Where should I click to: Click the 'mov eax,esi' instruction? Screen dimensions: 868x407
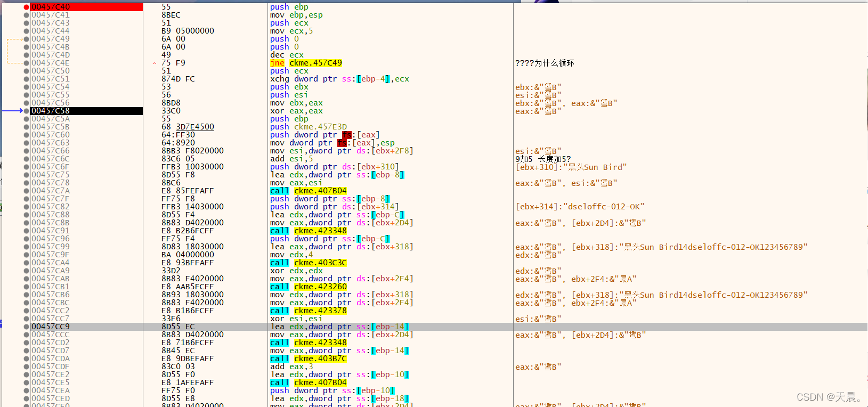pyautogui.click(x=296, y=183)
